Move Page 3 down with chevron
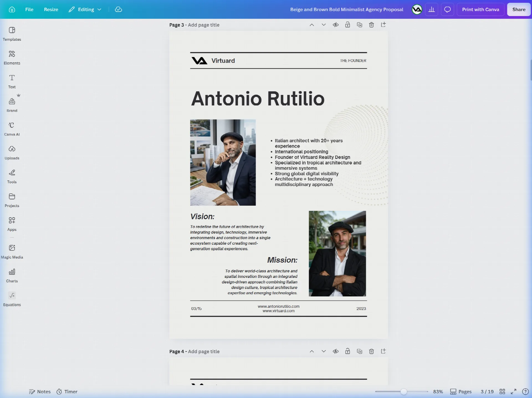Viewport: 532px width, 398px height. point(324,25)
